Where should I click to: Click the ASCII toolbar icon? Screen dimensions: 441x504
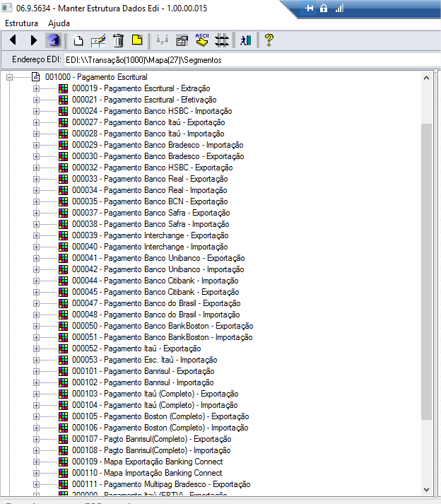pos(202,40)
